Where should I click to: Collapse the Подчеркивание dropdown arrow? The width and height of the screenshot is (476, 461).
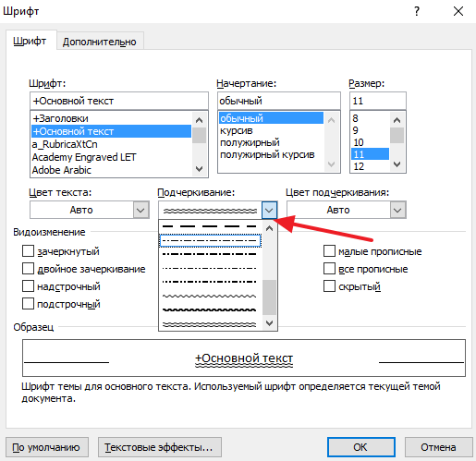(269, 211)
